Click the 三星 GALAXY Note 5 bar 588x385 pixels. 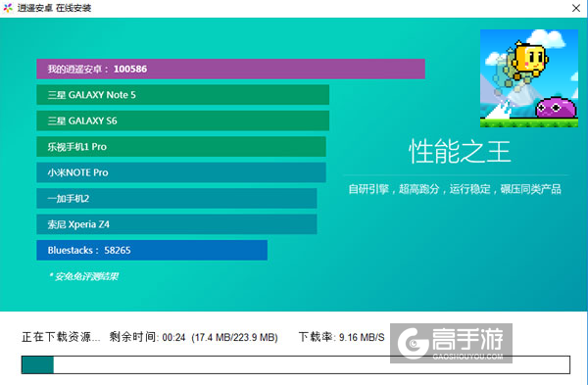[x=182, y=95]
